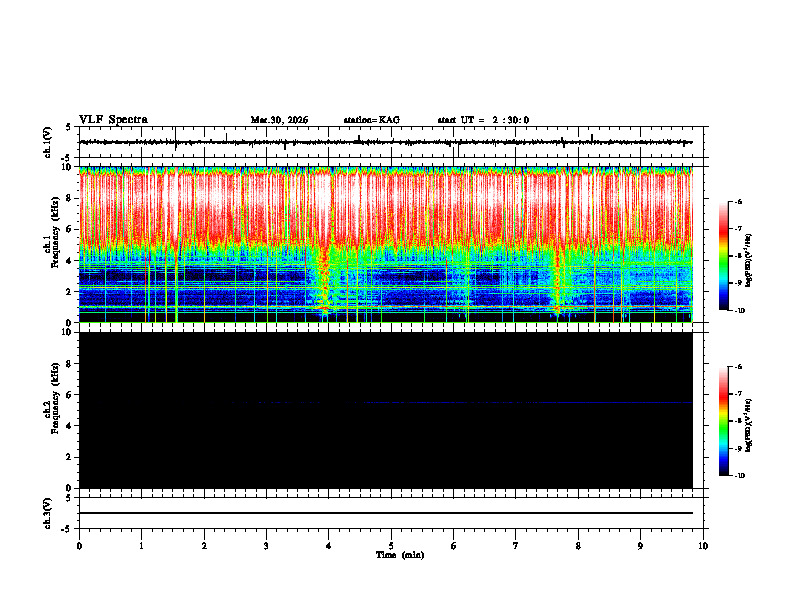Click the black ch.2 spectrogram panel
Screen dimensions: 792x612
[386, 410]
